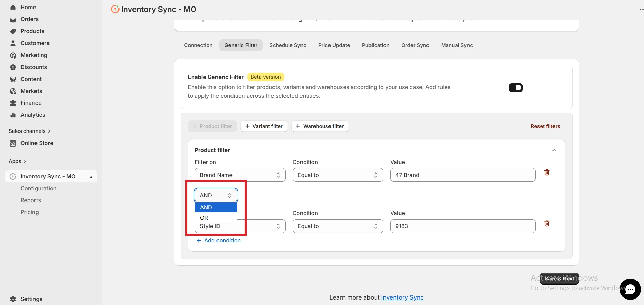644x305 pixels.
Task: Expand the Sales channels section
Action: [29, 131]
